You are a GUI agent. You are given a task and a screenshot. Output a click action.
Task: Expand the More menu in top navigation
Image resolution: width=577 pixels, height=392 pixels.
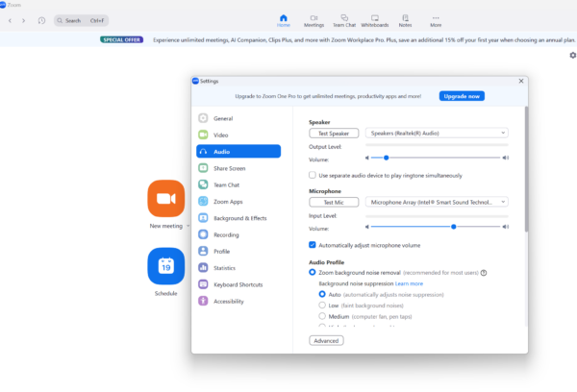pos(436,20)
